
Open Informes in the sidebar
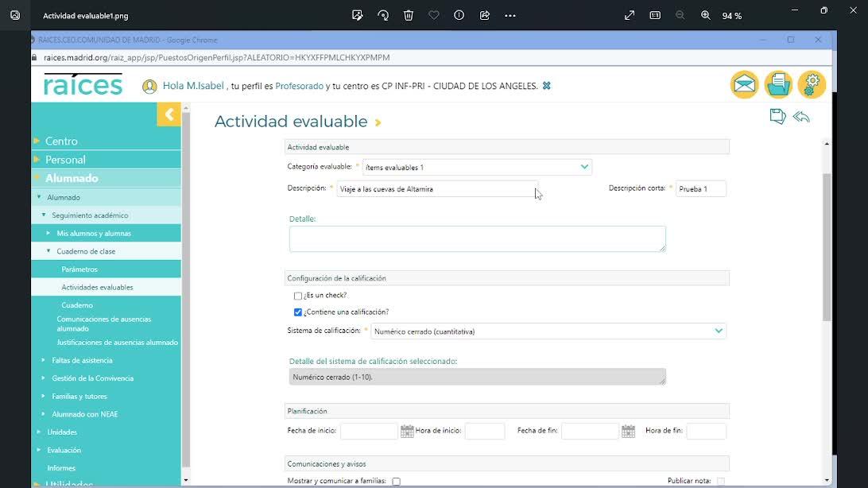(61, 468)
